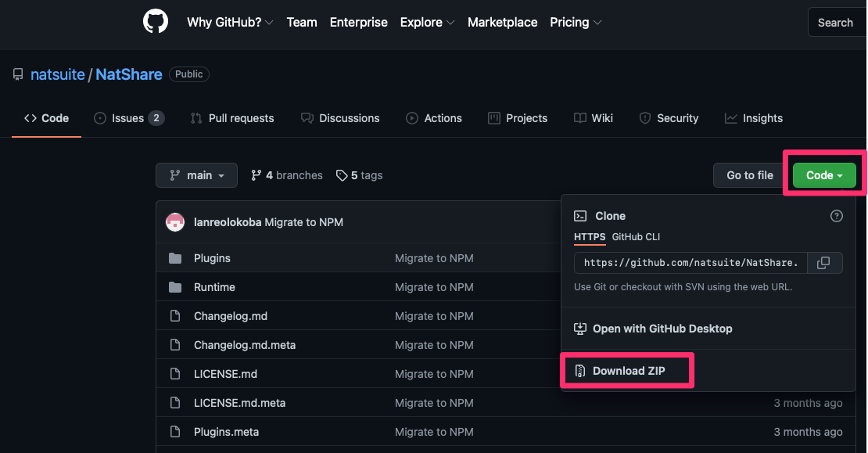The image size is (868, 453).
Task: Open the commit message in the Runtime row
Action: [434, 287]
